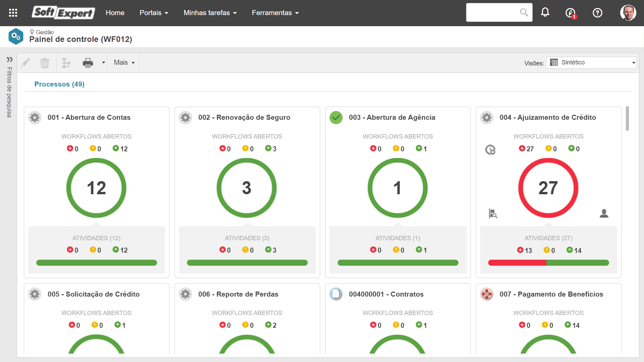Open the user profile avatar

pos(628,13)
